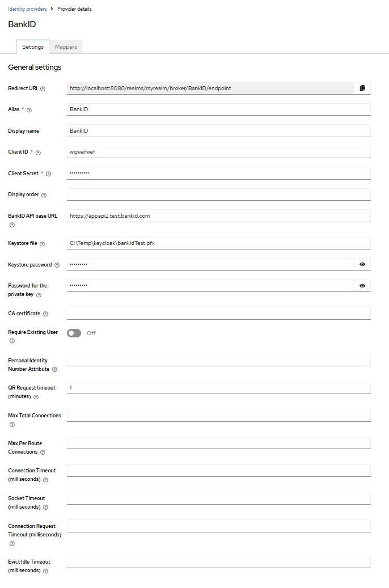Show the private key password
Viewport: 389px width, 588px height.
[362, 285]
